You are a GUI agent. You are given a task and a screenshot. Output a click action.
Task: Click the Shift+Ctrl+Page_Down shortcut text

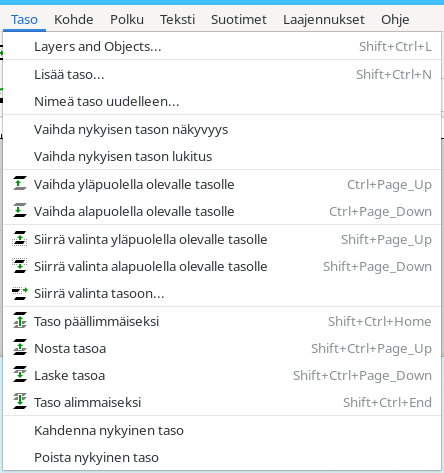[362, 376]
